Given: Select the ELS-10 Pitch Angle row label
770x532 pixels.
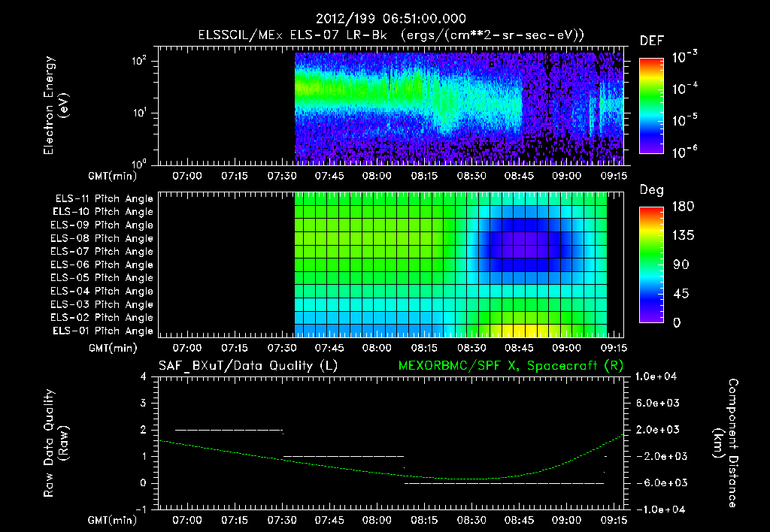Looking at the screenshot, I should (x=103, y=212).
